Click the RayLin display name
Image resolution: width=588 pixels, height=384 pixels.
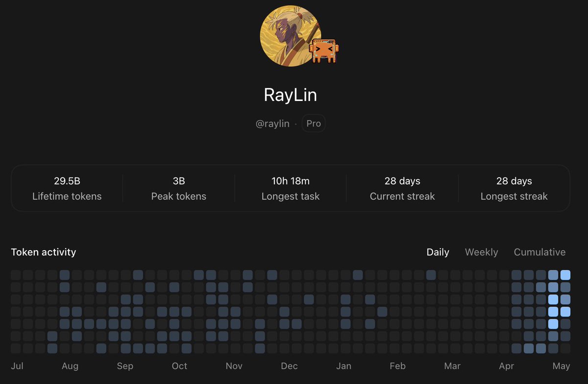coord(290,95)
